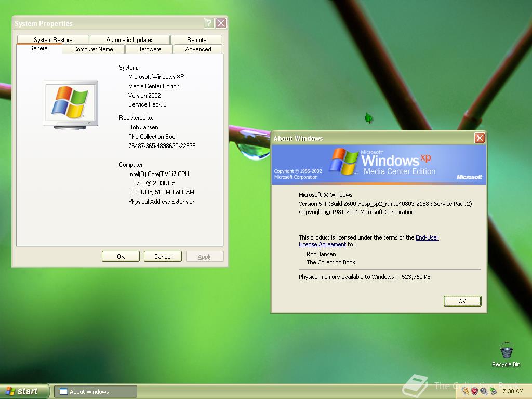Image resolution: width=532 pixels, height=399 pixels.
Task: Click the Windows XP flag logo in About Windows
Action: 344,161
